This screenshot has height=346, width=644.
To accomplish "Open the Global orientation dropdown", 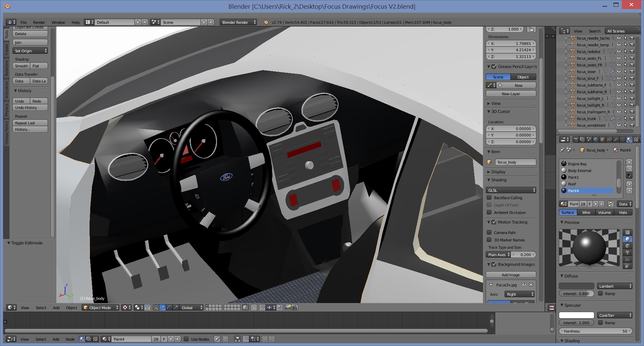I will click(x=192, y=307).
